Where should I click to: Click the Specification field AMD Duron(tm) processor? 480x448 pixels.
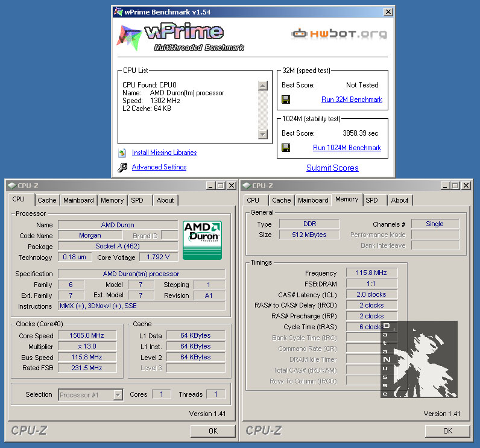tap(142, 274)
